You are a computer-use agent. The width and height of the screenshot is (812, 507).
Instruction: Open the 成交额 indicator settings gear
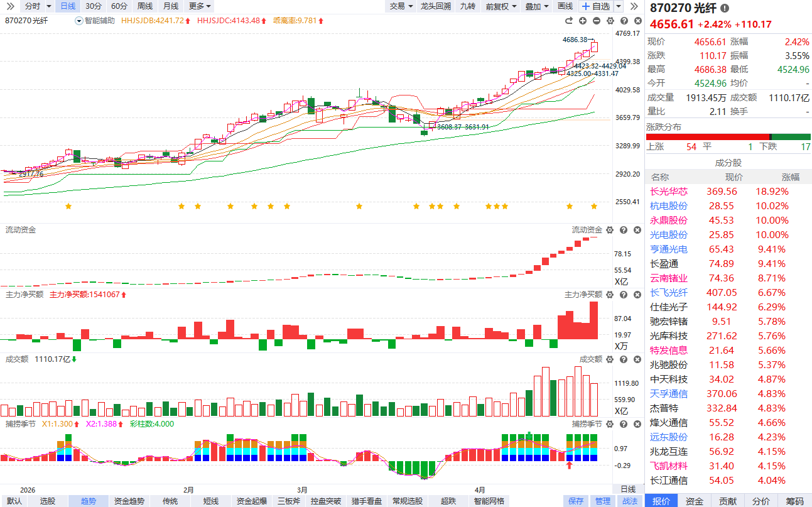pyautogui.click(x=610, y=359)
